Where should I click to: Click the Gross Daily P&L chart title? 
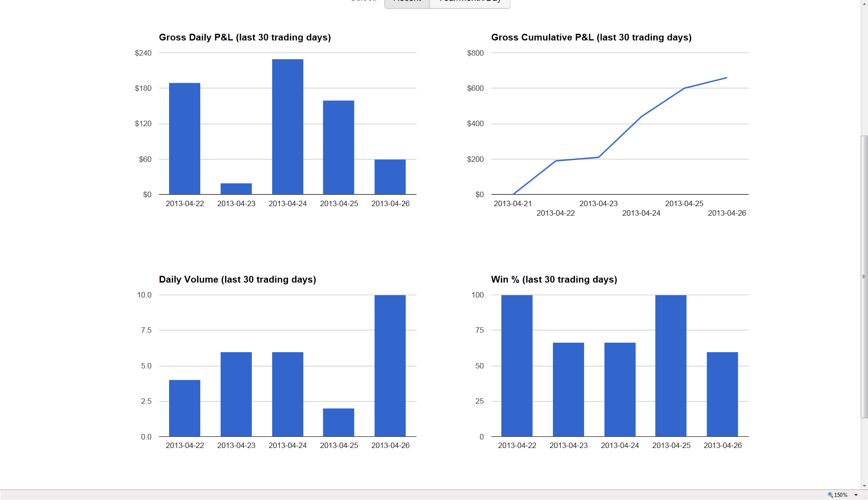coord(245,38)
